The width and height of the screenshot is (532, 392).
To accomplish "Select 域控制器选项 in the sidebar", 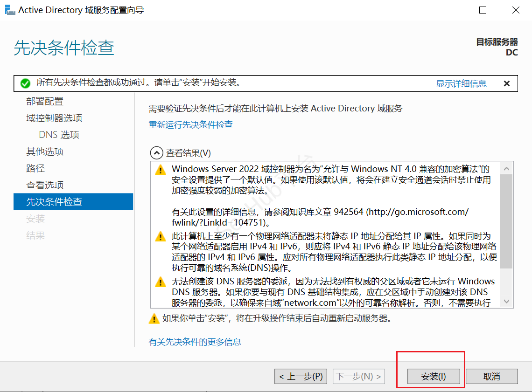I will tap(53, 118).
